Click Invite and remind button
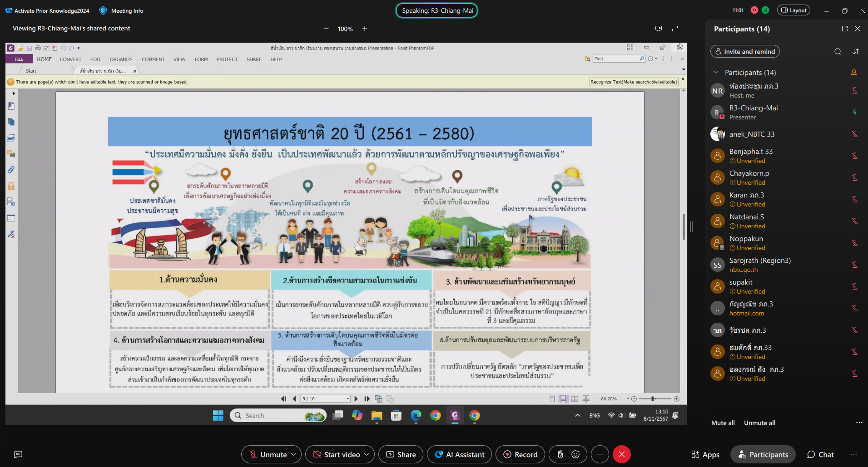 coord(745,51)
